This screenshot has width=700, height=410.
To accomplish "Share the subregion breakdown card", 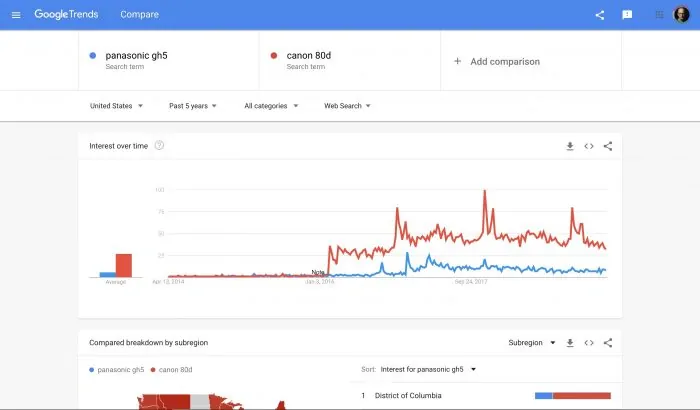I will tap(608, 343).
